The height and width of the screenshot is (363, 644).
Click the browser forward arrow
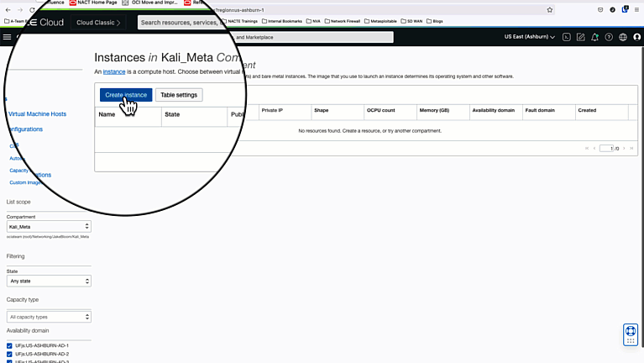click(20, 10)
